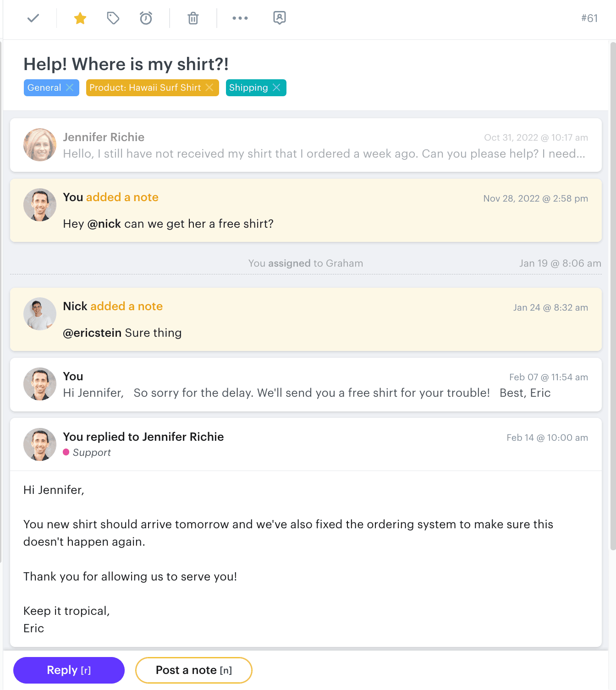This screenshot has height=690, width=616.
Task: Remove the General tag
Action: pyautogui.click(x=70, y=88)
